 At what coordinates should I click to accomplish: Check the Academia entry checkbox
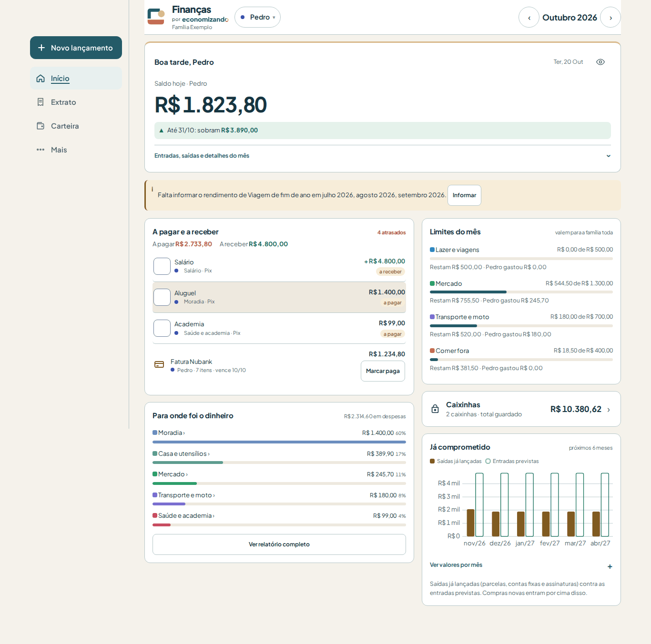click(162, 328)
